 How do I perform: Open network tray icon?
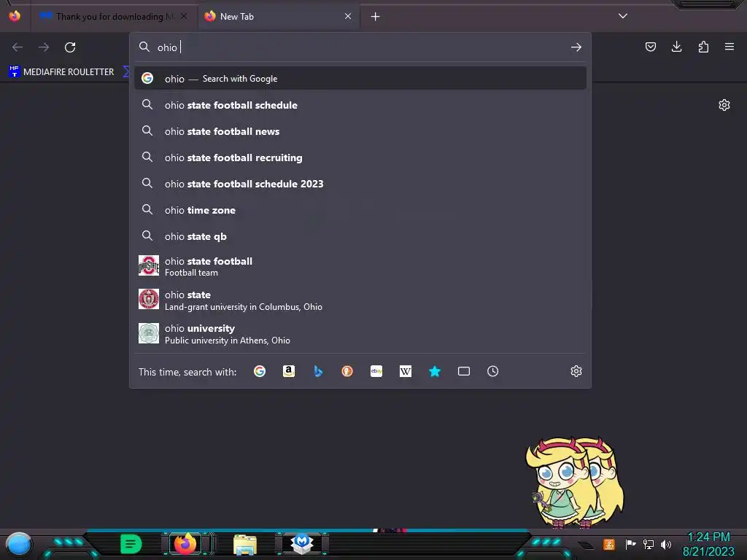point(649,544)
